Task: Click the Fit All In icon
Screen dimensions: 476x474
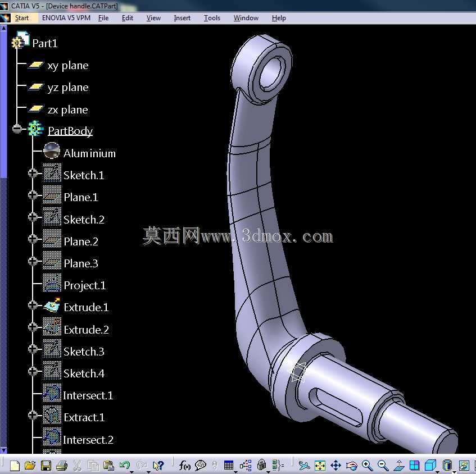Action: point(320,465)
